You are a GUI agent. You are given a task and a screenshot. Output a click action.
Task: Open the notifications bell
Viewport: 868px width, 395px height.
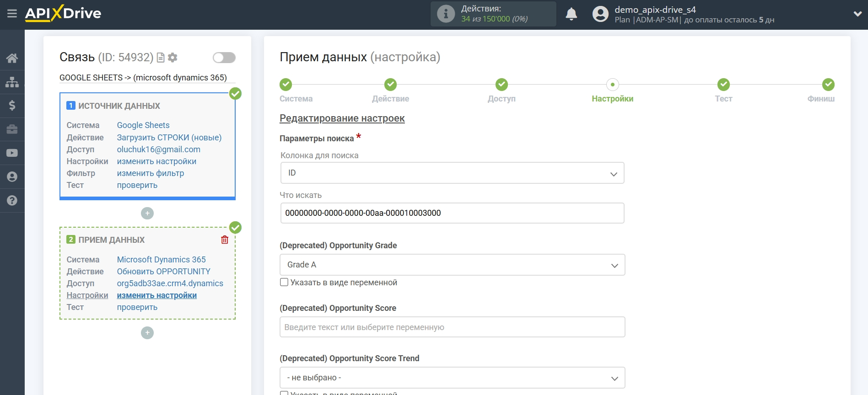point(571,14)
